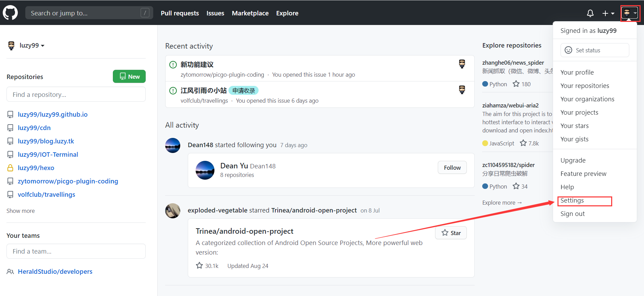The width and height of the screenshot is (644, 296).
Task: Open Marketplace in the header
Action: pos(250,13)
